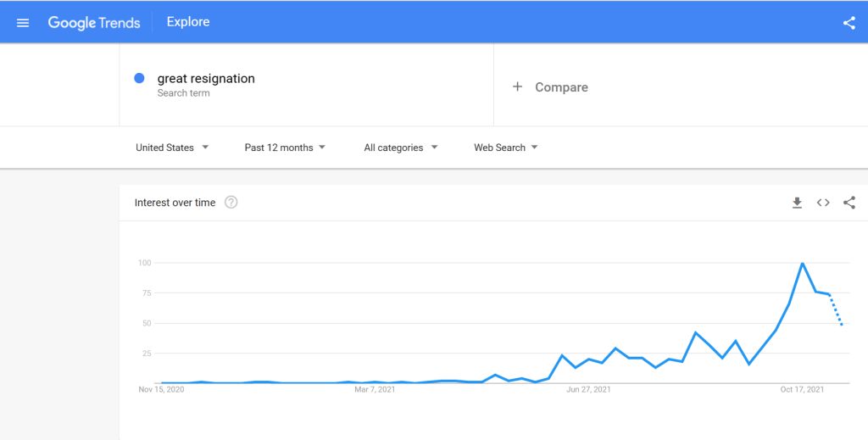Select the Explore header item

pos(188,23)
